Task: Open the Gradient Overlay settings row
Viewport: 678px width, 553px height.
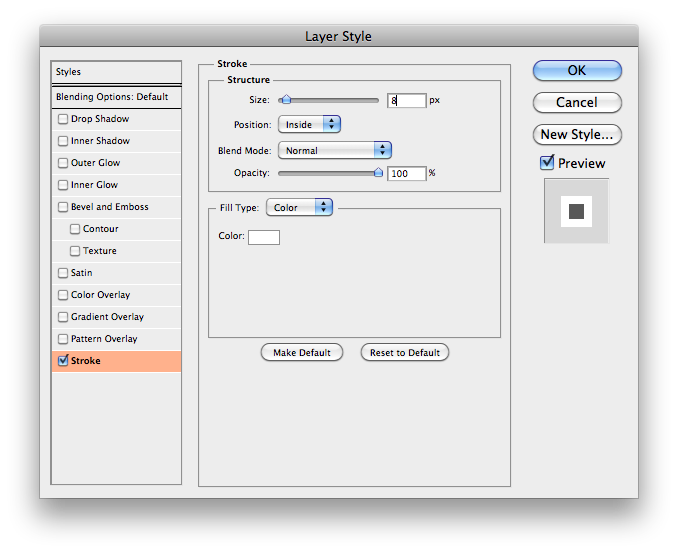Action: click(108, 317)
